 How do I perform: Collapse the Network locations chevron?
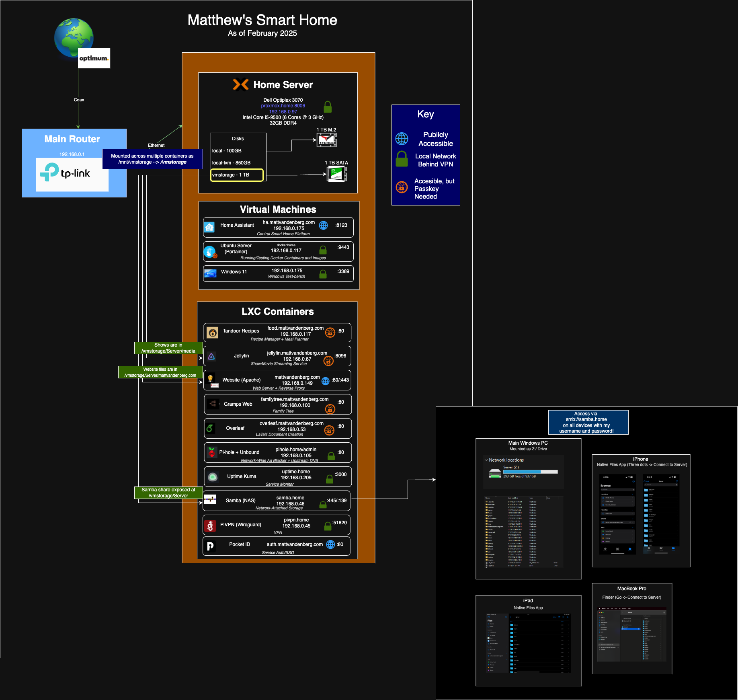[486, 460]
